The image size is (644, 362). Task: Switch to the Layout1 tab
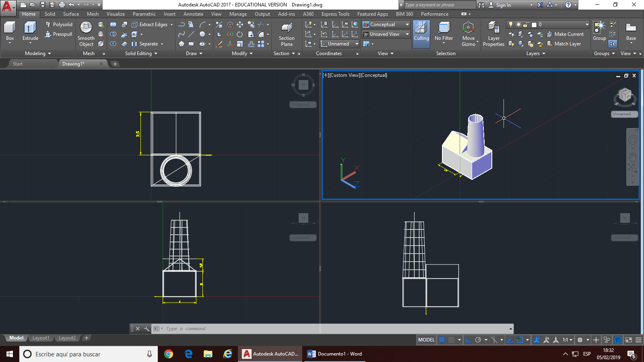click(41, 338)
